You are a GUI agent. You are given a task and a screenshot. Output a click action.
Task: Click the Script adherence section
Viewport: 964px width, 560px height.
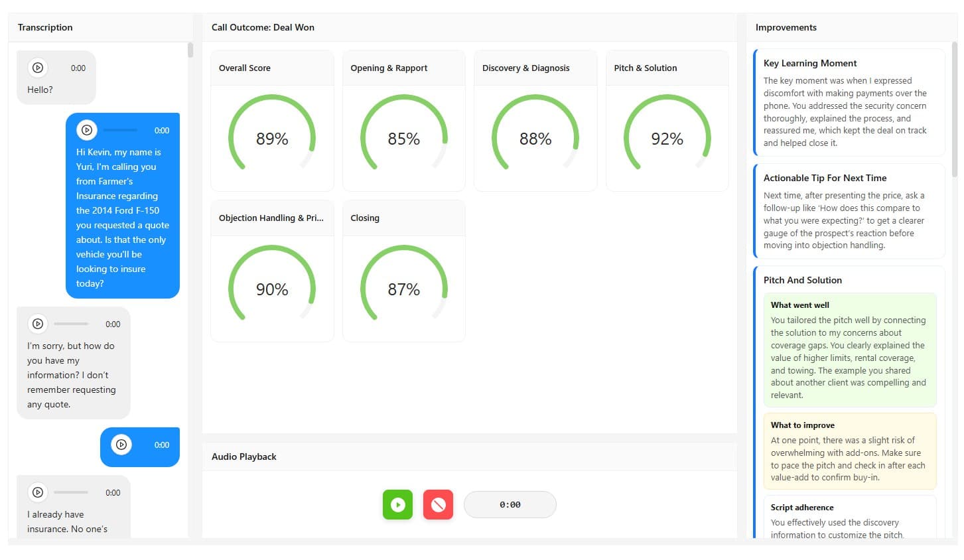point(849,521)
